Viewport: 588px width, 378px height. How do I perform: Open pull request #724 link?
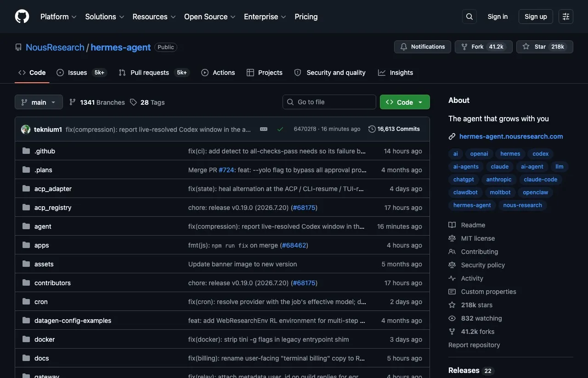tap(226, 170)
